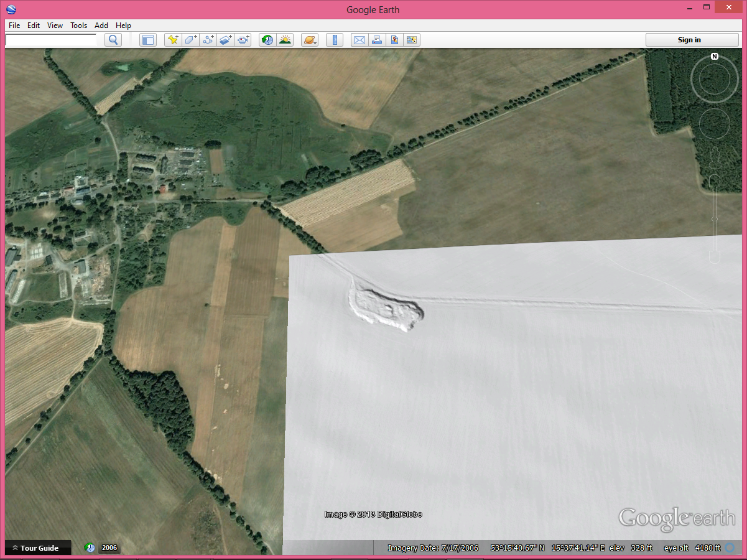Add a polygon with toolbar icon
The height and width of the screenshot is (560, 747).
[x=190, y=40]
